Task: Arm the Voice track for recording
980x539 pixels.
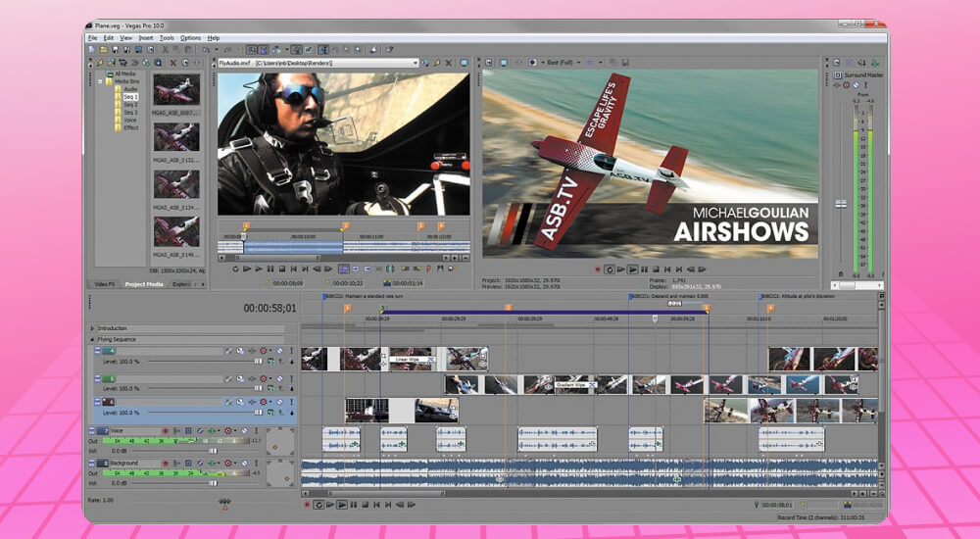Action: click(x=166, y=431)
